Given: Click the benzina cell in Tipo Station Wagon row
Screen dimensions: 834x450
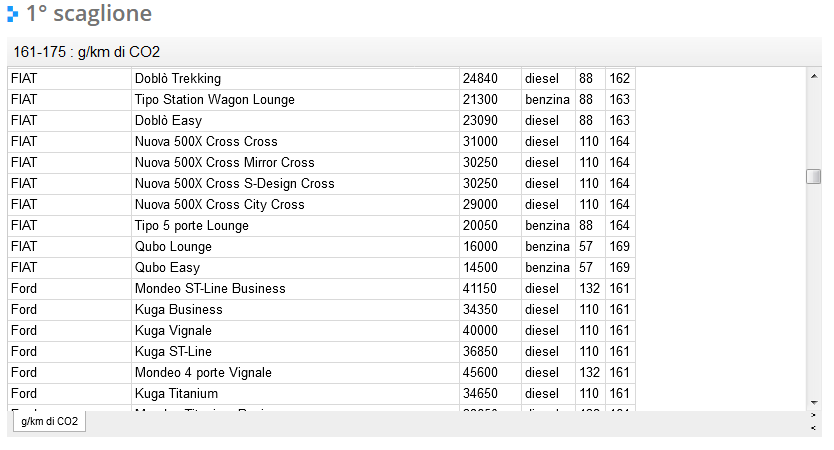Looking at the screenshot, I should click(x=548, y=99).
